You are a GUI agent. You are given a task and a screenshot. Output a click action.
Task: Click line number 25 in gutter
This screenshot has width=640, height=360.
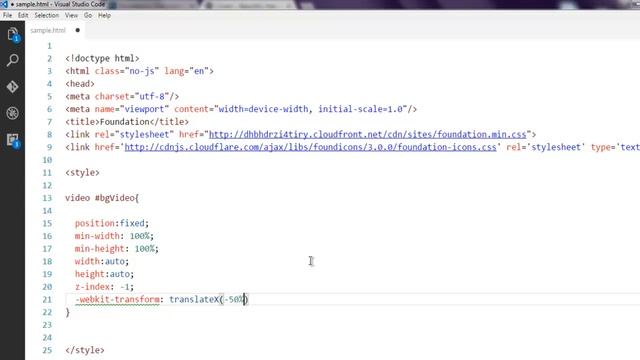pyautogui.click(x=47, y=350)
